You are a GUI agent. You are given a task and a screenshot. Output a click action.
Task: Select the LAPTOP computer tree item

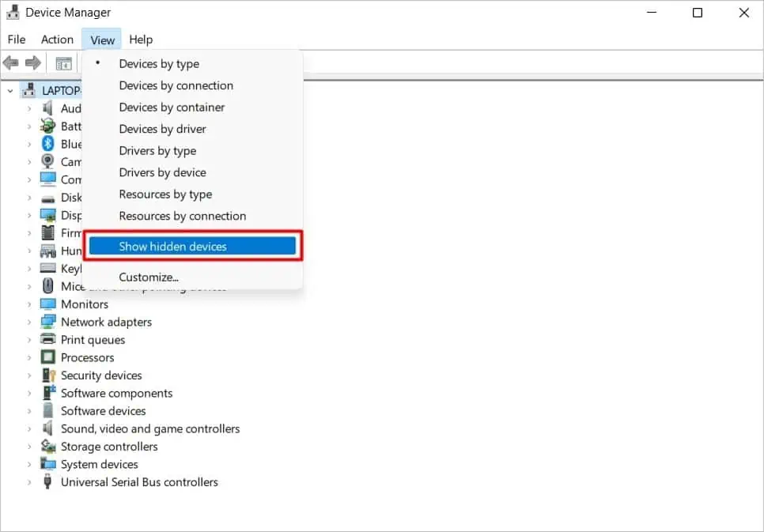55,89
